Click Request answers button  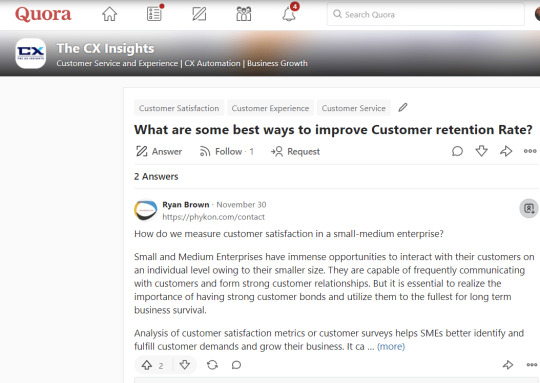295,151
